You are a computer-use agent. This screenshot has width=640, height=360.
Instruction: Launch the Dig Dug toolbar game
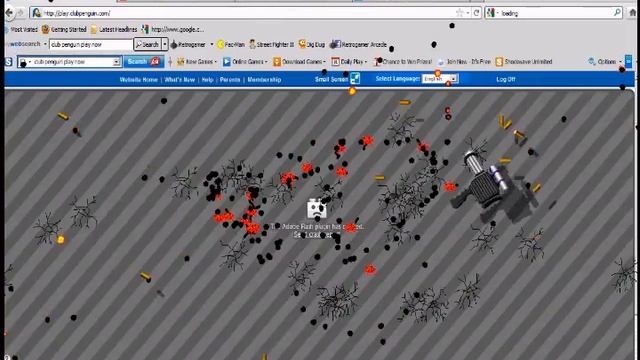coord(312,44)
